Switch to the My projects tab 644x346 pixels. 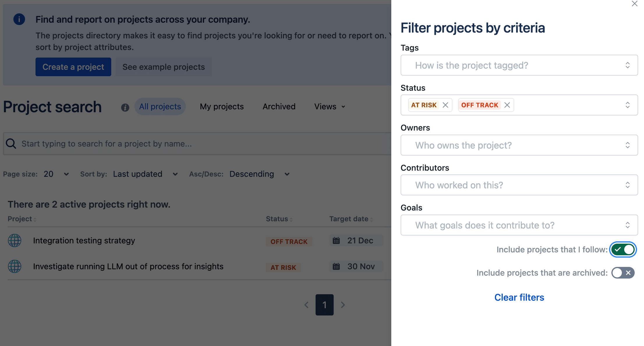pyautogui.click(x=222, y=107)
